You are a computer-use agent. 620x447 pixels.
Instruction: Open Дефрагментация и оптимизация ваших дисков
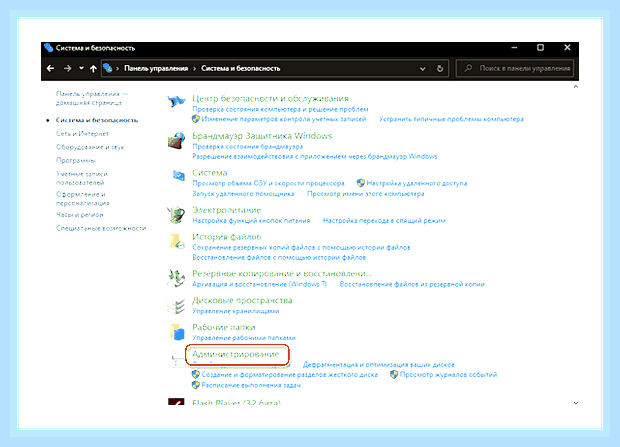click(x=379, y=365)
